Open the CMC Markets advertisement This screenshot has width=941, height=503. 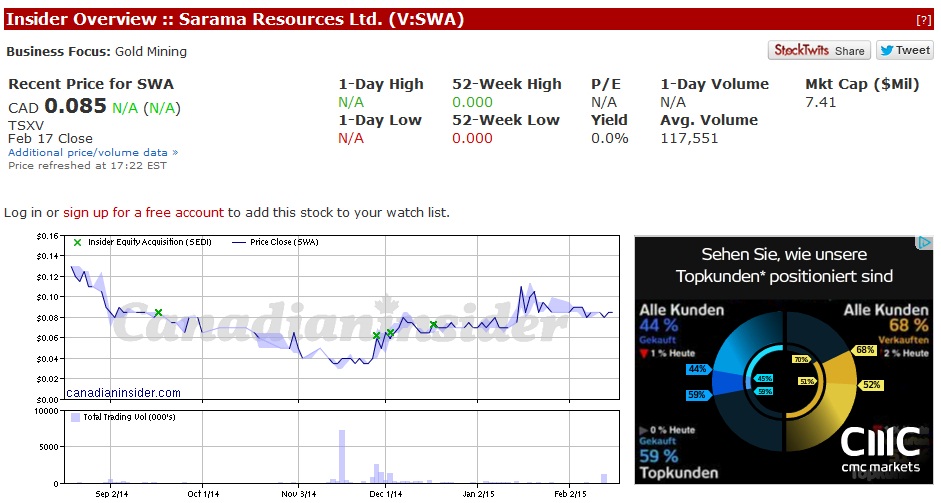(784, 360)
